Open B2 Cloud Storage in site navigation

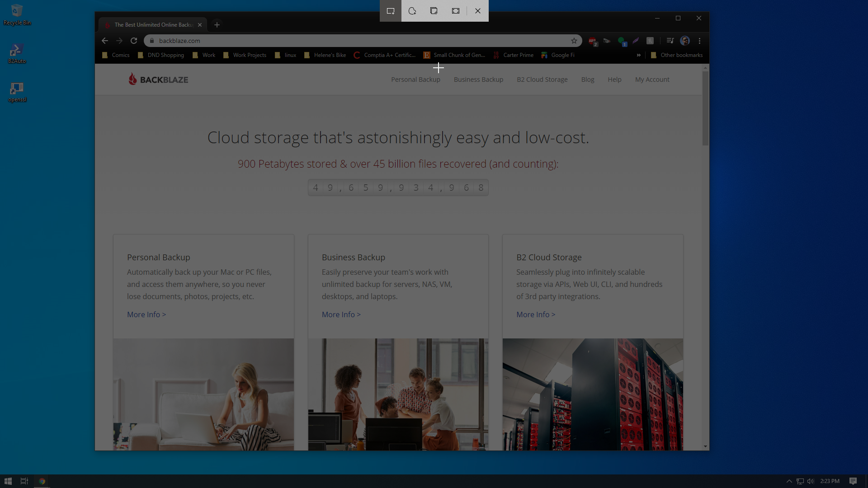[542, 80]
